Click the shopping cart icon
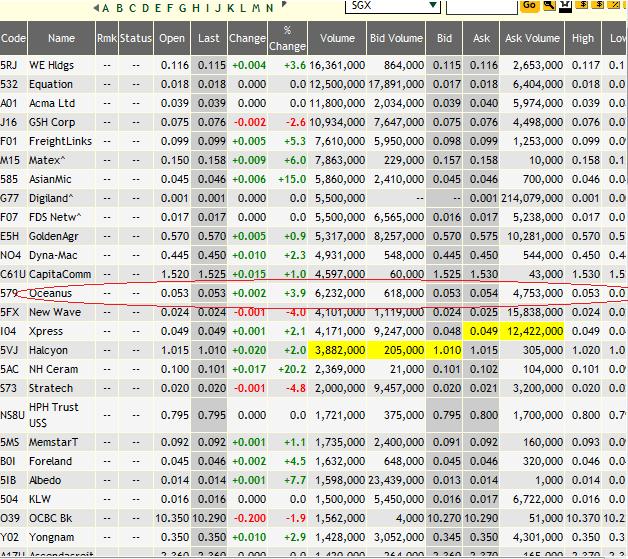Viewport: 628px width, 559px height. pos(566,6)
